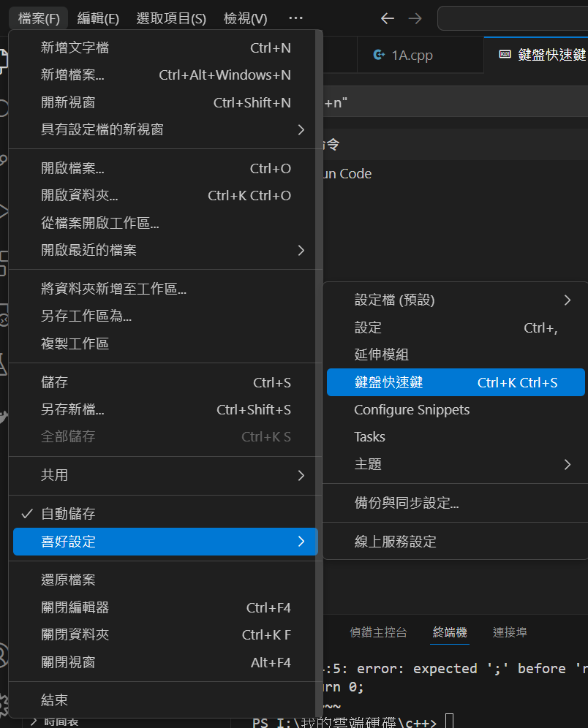Switch to the 偵錯主控台 panel tab
The image size is (588, 728).
(x=378, y=632)
